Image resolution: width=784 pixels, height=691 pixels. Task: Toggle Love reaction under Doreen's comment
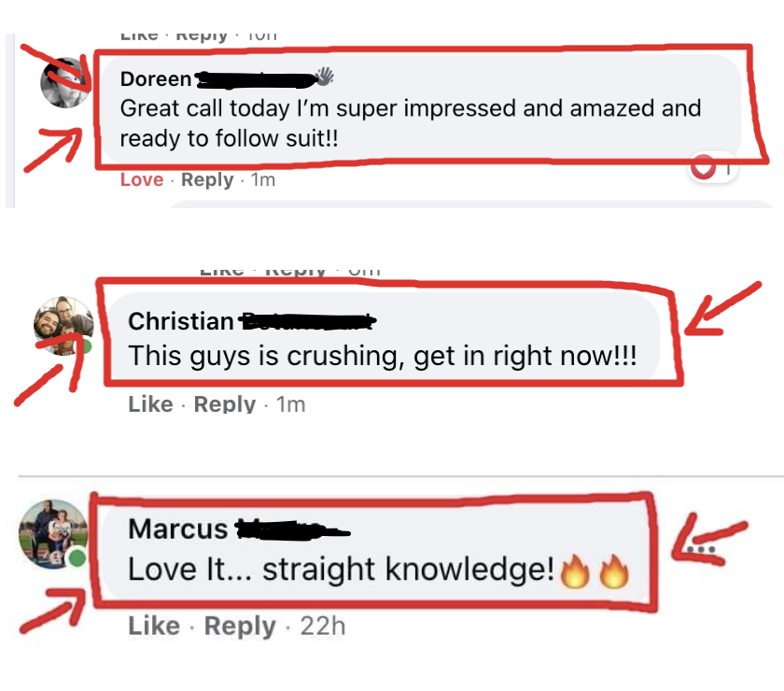pos(142,179)
